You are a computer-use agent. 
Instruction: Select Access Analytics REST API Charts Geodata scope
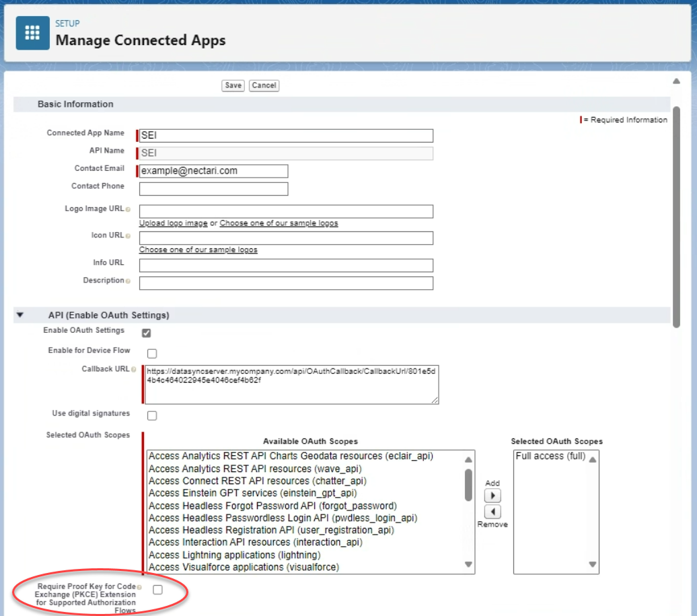pos(291,456)
